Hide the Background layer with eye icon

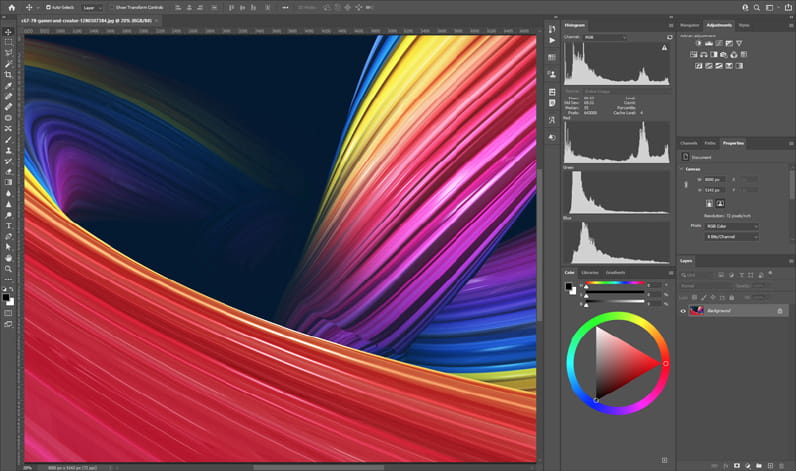click(x=684, y=311)
